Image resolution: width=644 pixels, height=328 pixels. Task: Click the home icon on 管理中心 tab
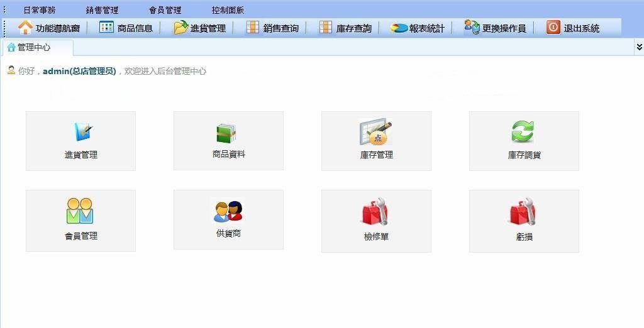click(11, 48)
